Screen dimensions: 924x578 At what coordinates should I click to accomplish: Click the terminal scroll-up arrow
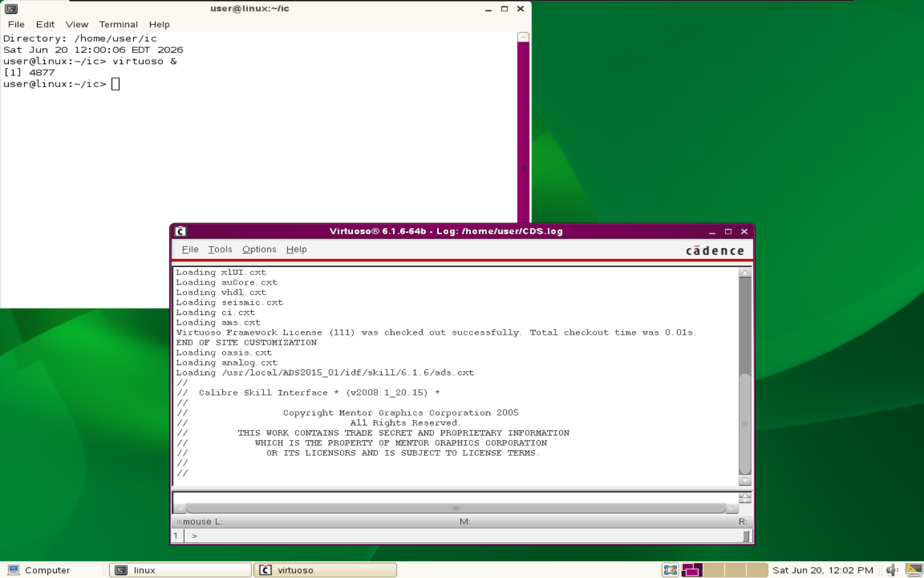[x=523, y=37]
